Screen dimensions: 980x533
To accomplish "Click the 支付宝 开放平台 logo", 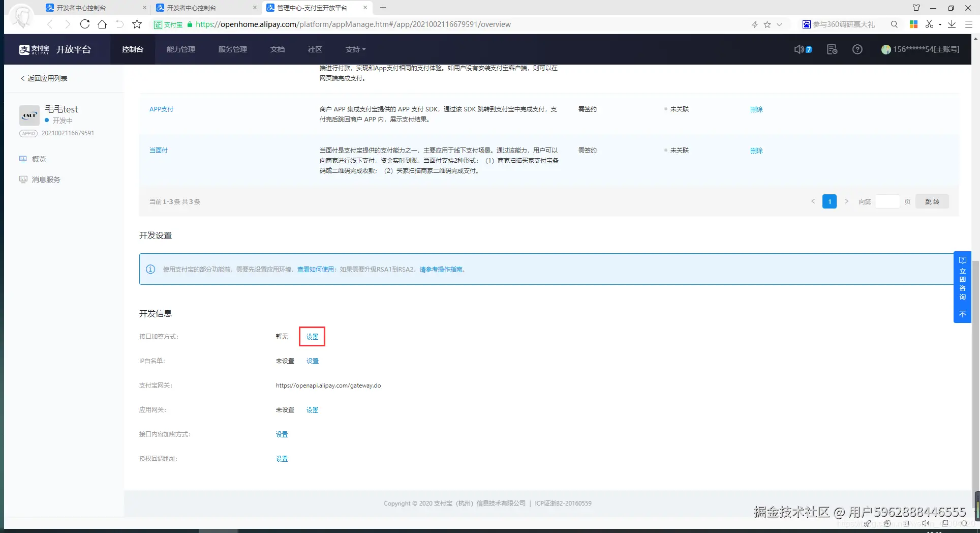I will click(x=55, y=49).
